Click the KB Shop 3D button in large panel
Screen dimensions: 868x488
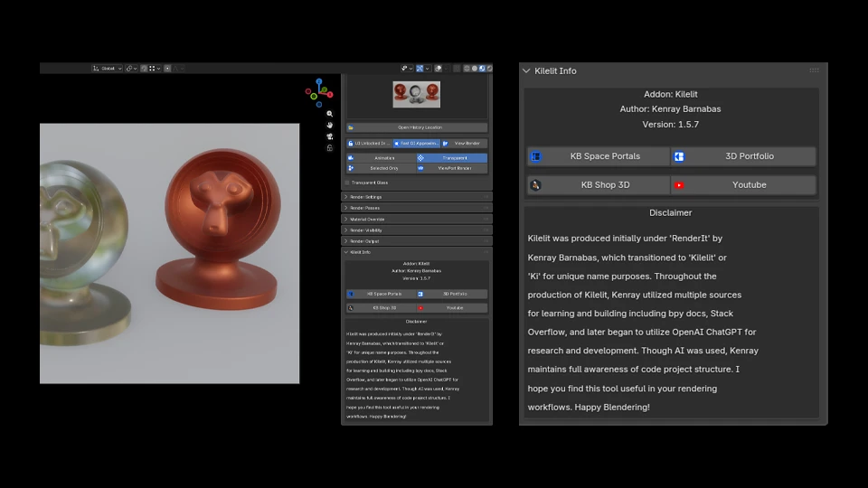pos(598,185)
